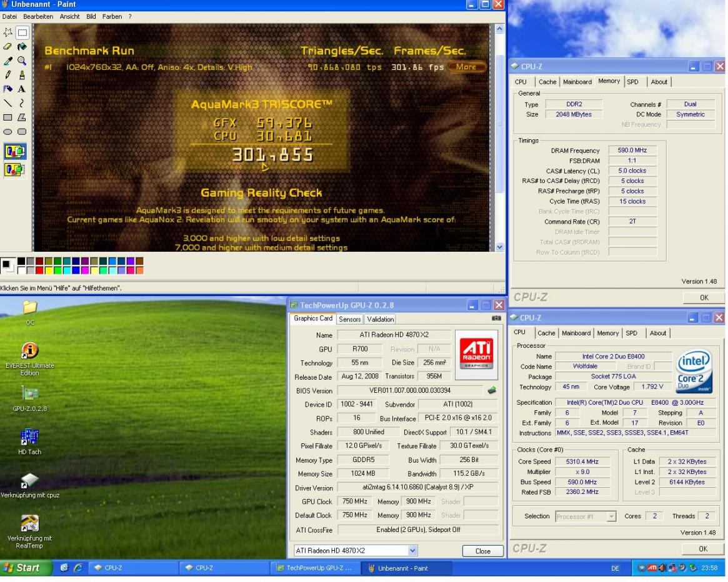Click the BIOS save chip icon in GPU-Z
The height and width of the screenshot is (582, 728).
point(492,390)
